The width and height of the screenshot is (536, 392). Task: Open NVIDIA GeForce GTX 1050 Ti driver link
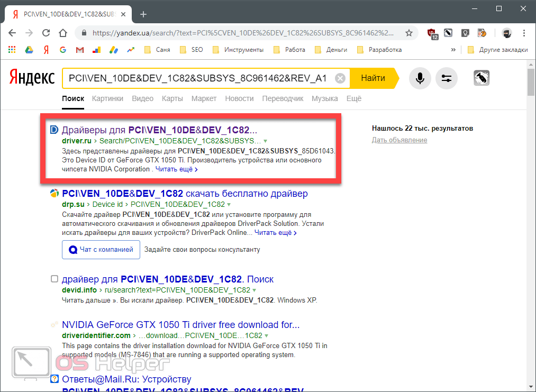click(x=180, y=324)
